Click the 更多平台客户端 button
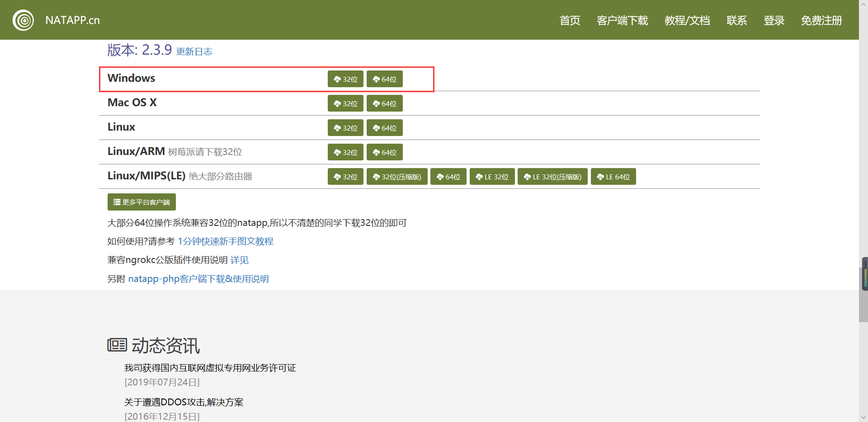This screenshot has height=422, width=868. [x=142, y=202]
